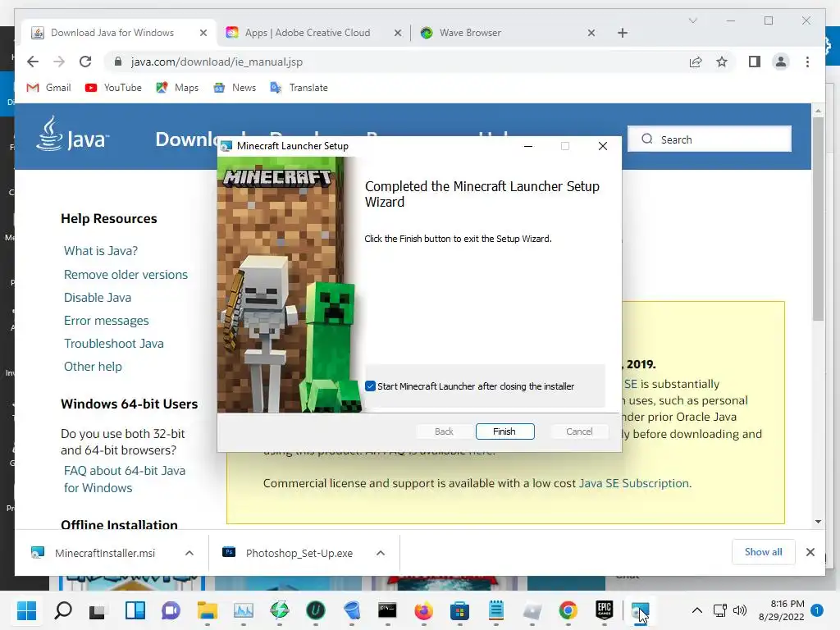Image resolution: width=840 pixels, height=630 pixels.
Task: Go forward in browser history
Action: [59, 62]
